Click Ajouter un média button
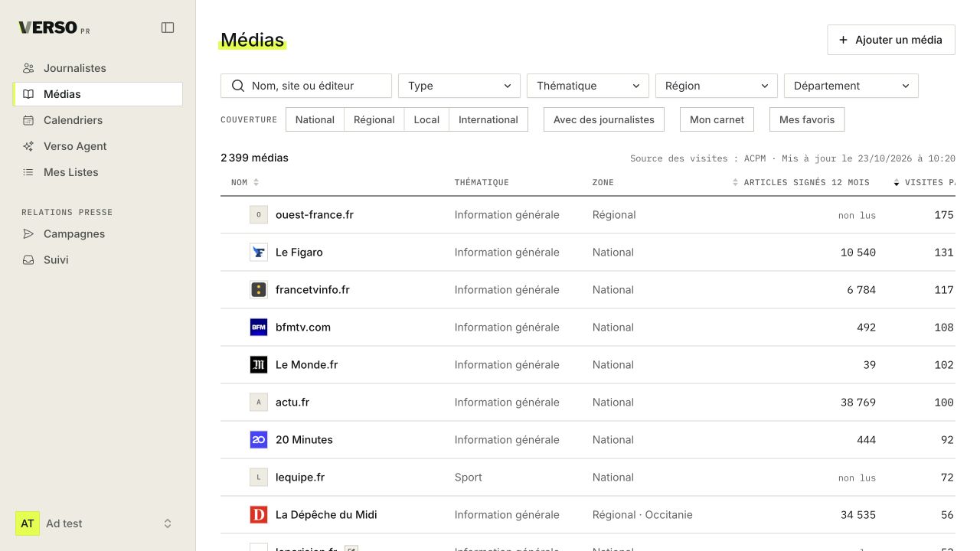This screenshot has height=551, width=980. pyautogui.click(x=891, y=40)
